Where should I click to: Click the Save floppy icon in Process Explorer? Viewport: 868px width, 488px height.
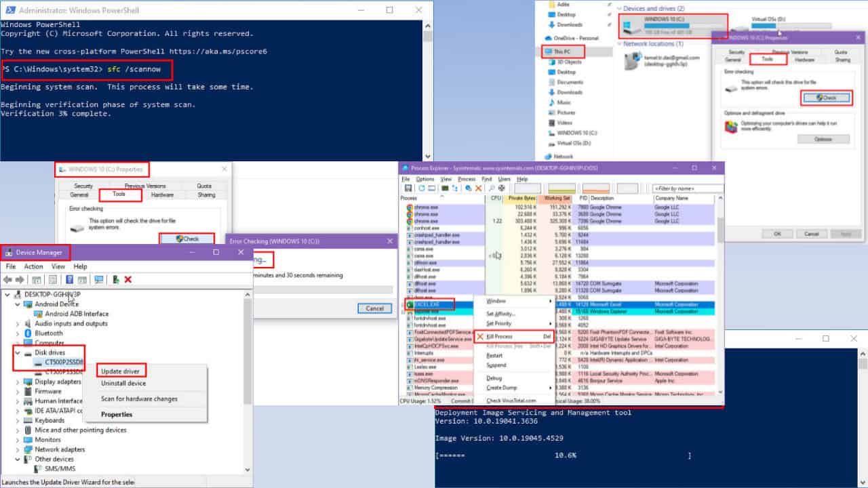[408, 188]
